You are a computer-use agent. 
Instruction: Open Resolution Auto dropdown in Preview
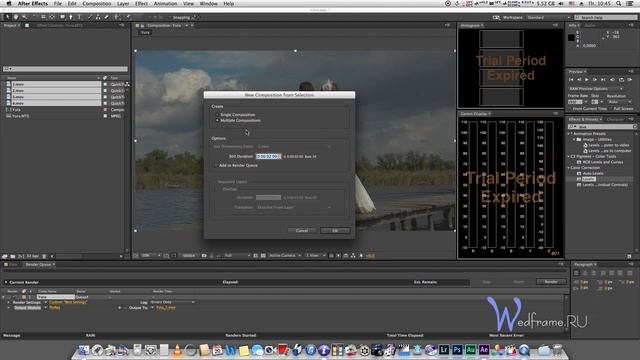point(619,102)
